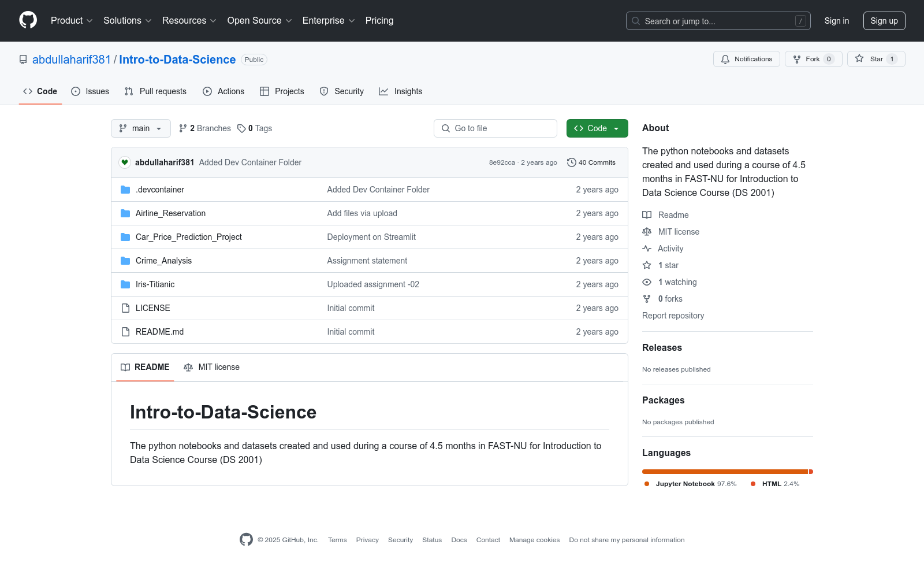924x578 pixels.
Task: Open abdullaharif381 user profile link
Action: click(72, 60)
